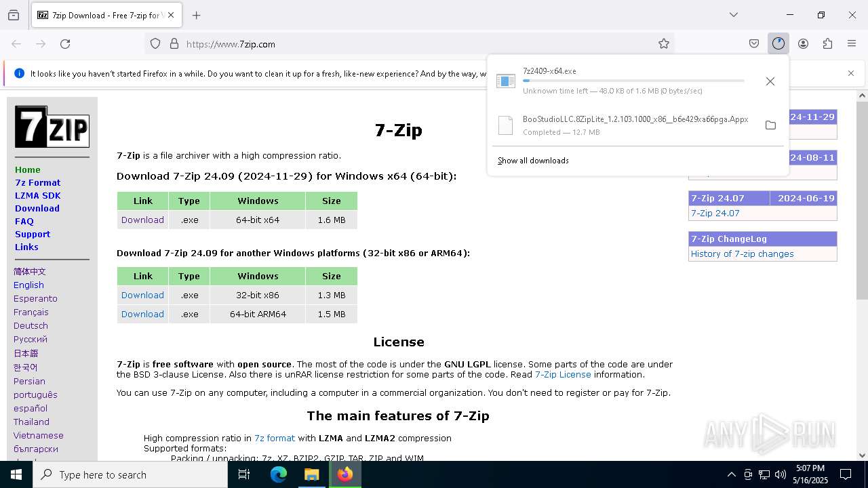The height and width of the screenshot is (488, 868).
Task: Open the 7-Zip 24.07 link
Action: tap(715, 213)
